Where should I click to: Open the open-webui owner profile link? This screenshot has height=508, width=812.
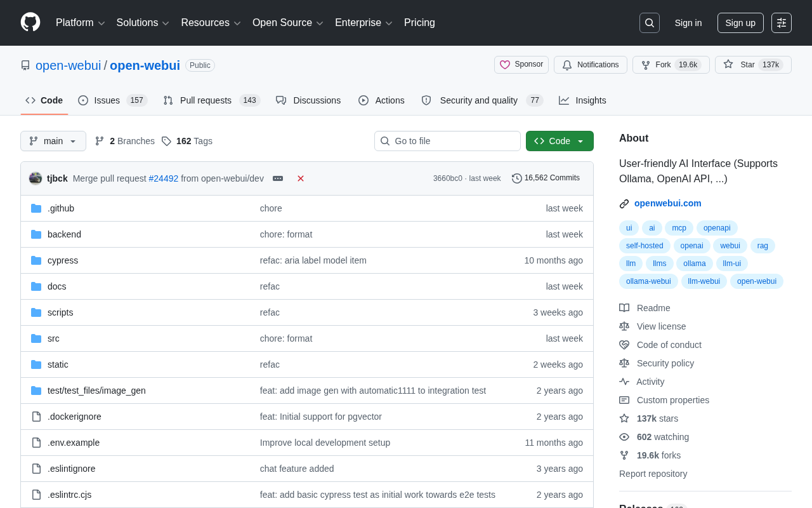pyautogui.click(x=68, y=65)
